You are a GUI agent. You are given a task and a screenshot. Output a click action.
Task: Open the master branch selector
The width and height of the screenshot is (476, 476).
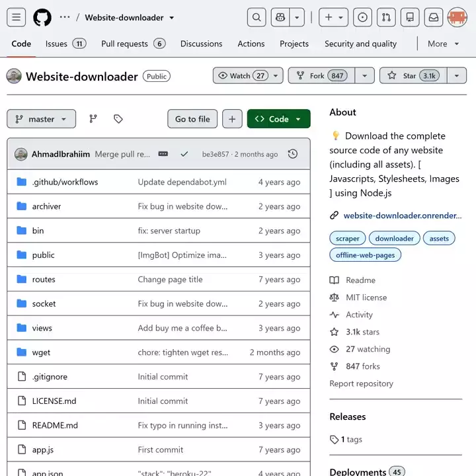(x=41, y=119)
